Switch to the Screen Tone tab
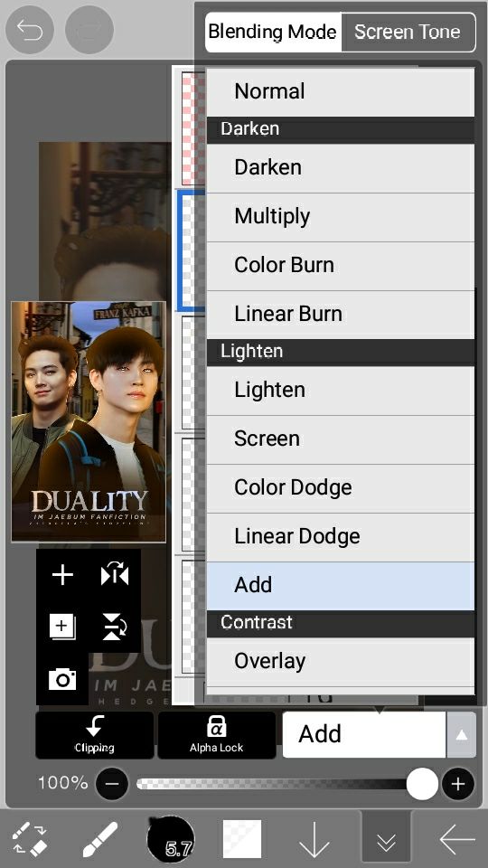The image size is (488, 868). click(x=408, y=33)
